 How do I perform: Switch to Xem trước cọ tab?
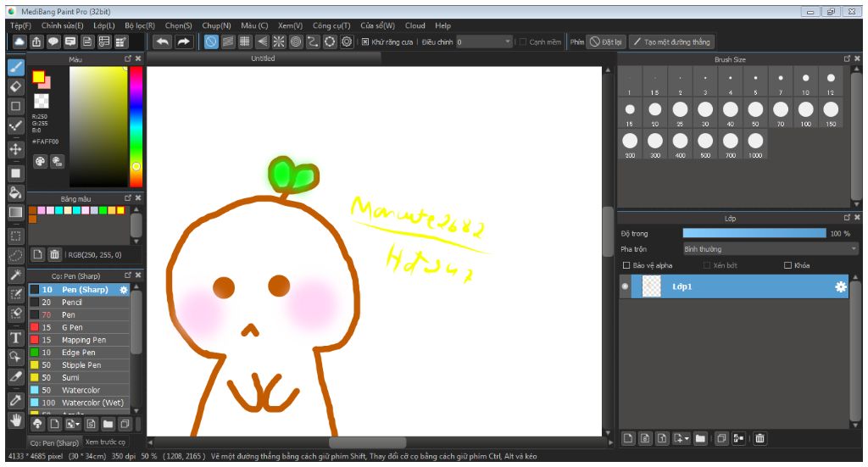105,442
